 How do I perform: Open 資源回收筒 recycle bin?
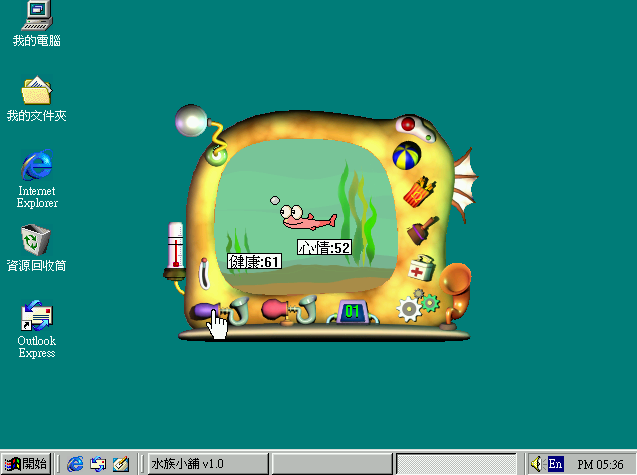(36, 248)
